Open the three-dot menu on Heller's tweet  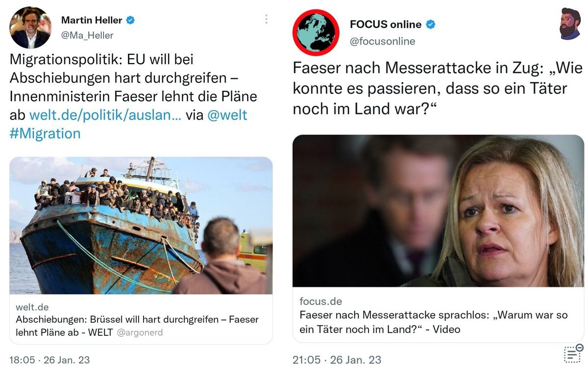pyautogui.click(x=266, y=19)
